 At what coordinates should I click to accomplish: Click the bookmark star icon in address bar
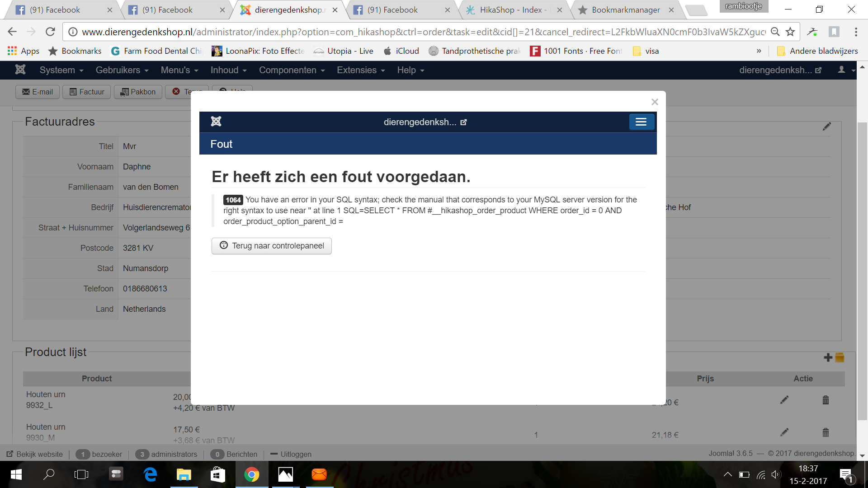(x=790, y=32)
